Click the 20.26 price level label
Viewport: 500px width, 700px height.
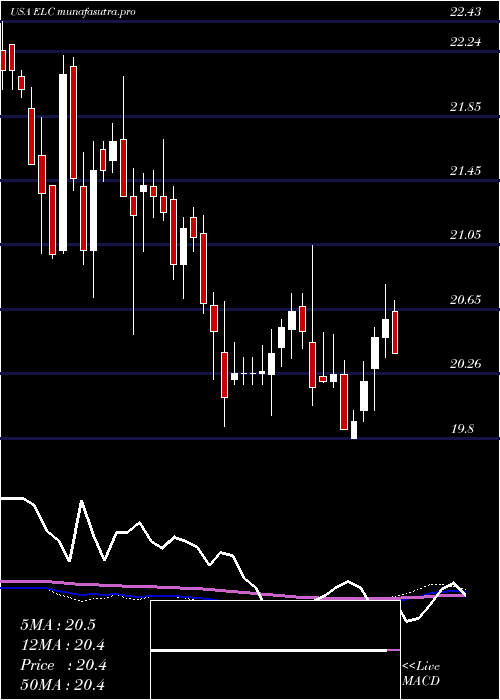click(x=466, y=364)
